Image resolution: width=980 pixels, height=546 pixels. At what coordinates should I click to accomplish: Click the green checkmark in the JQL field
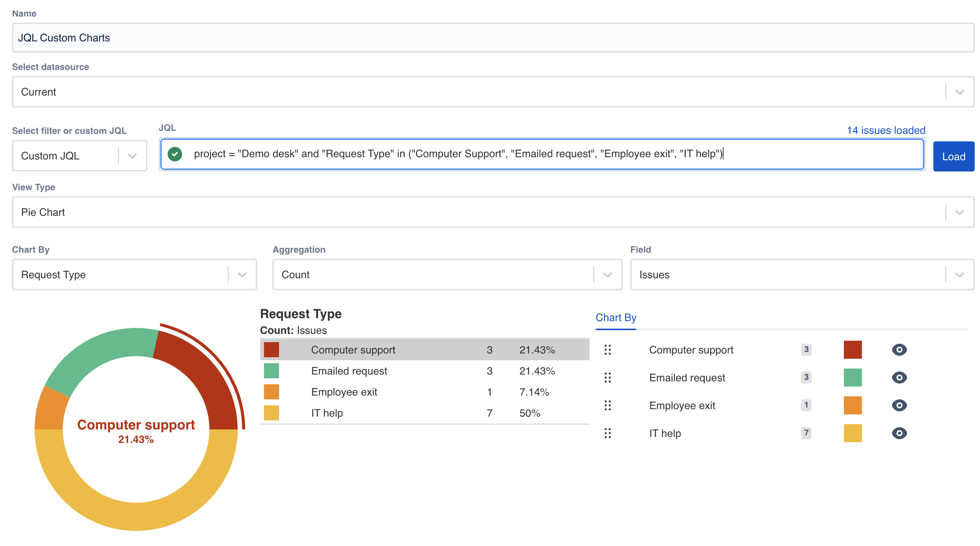click(x=175, y=154)
